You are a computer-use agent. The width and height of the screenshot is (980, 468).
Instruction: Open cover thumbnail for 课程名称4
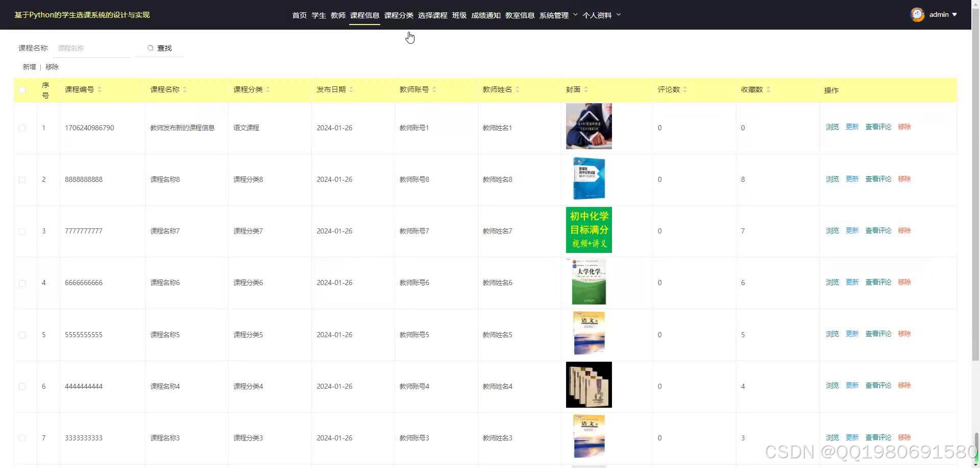[589, 385]
